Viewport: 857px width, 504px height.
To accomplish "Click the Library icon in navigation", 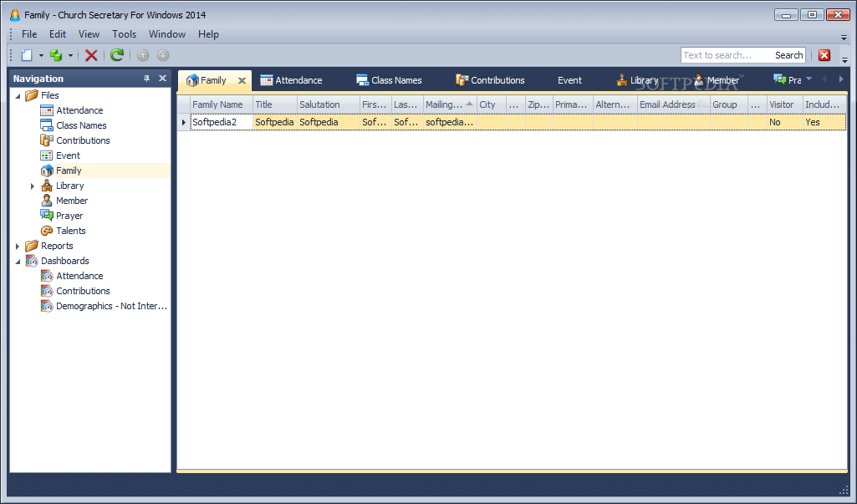I will [47, 186].
